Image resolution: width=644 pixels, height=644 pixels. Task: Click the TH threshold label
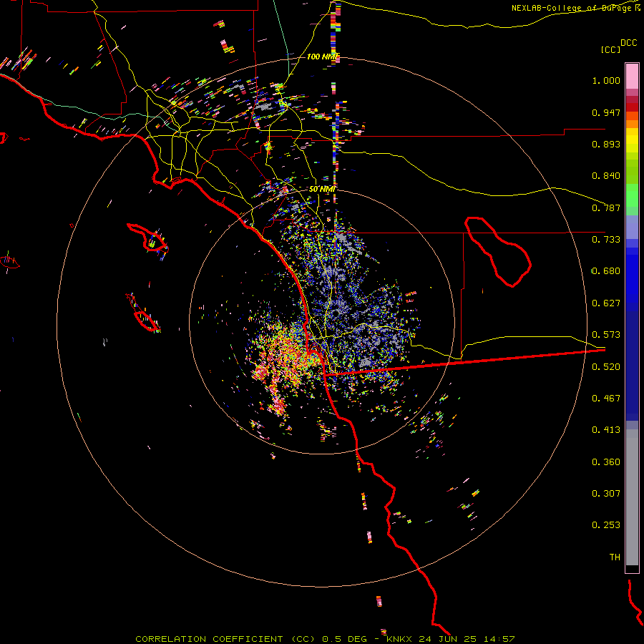(x=615, y=557)
